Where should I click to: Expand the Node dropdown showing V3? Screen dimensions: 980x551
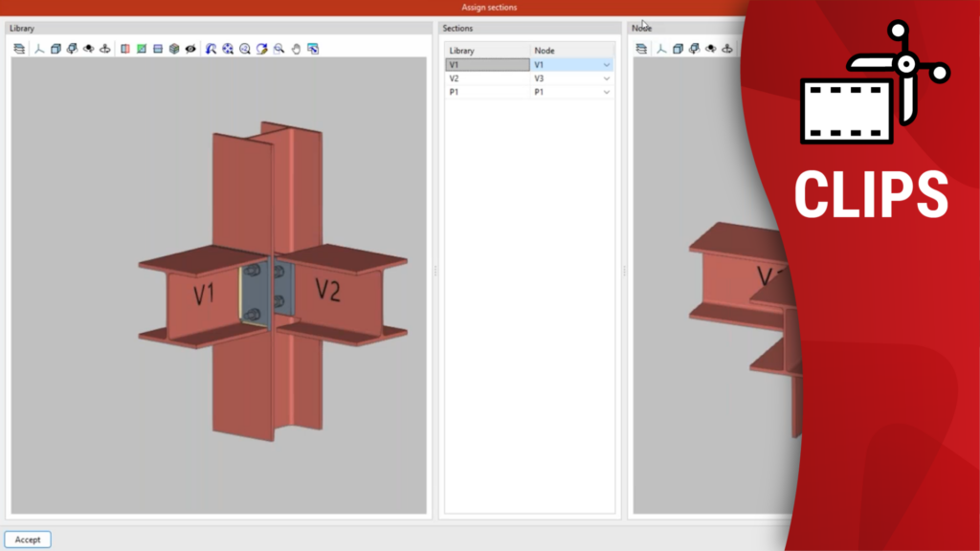point(607,78)
